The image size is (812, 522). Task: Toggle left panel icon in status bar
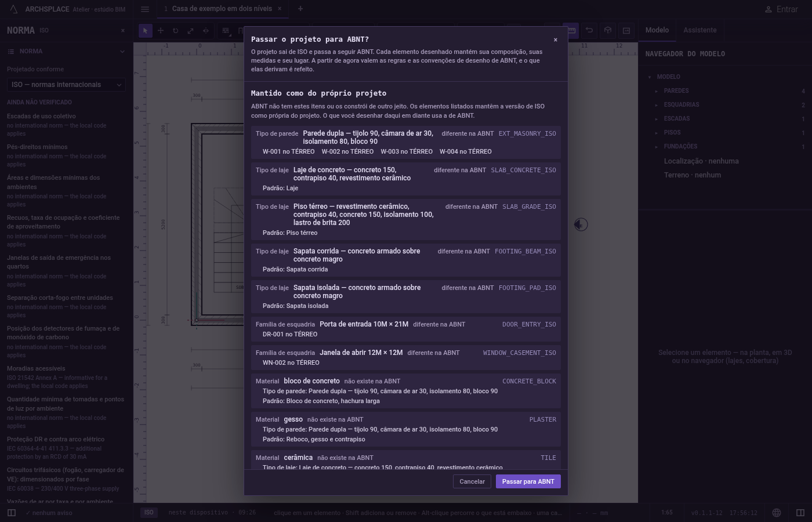[x=12, y=513]
